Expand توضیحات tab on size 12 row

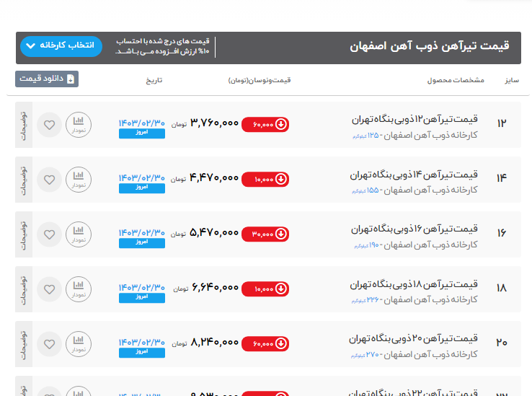tap(23, 125)
